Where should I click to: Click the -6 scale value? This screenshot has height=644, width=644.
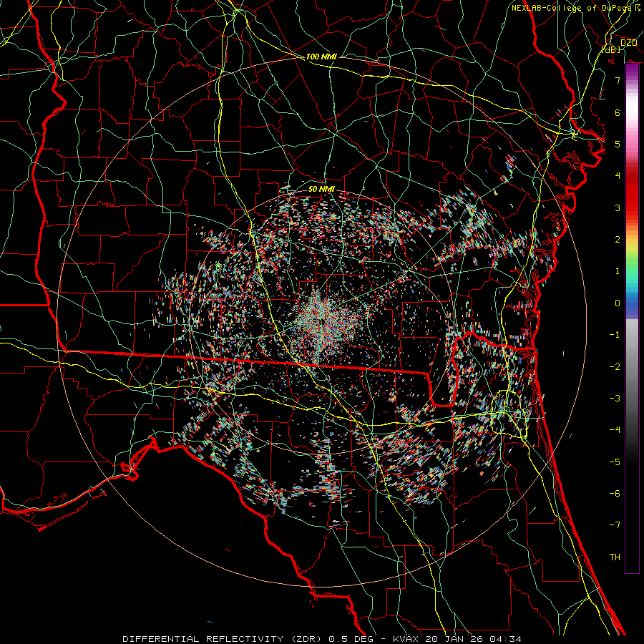615,493
